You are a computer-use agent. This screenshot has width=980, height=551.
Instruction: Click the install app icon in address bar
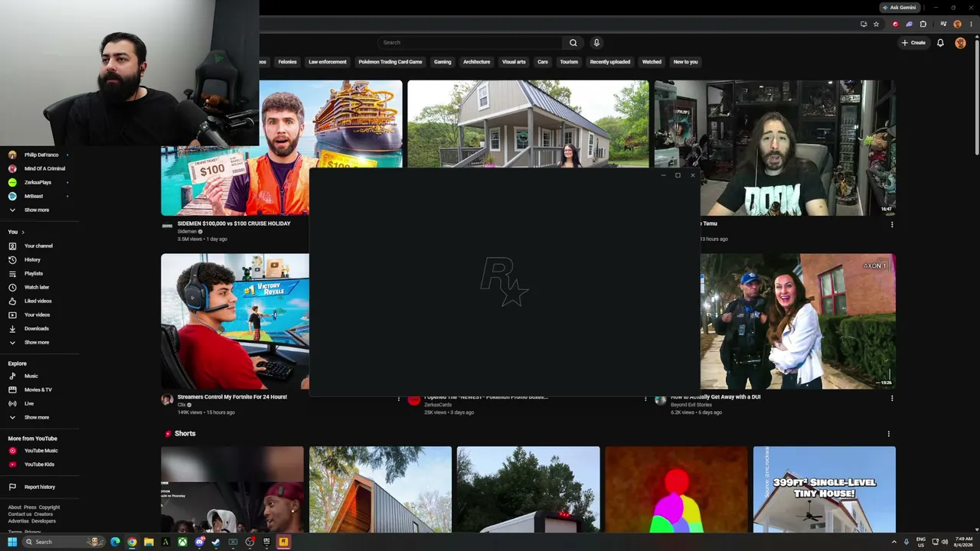pyautogui.click(x=864, y=24)
